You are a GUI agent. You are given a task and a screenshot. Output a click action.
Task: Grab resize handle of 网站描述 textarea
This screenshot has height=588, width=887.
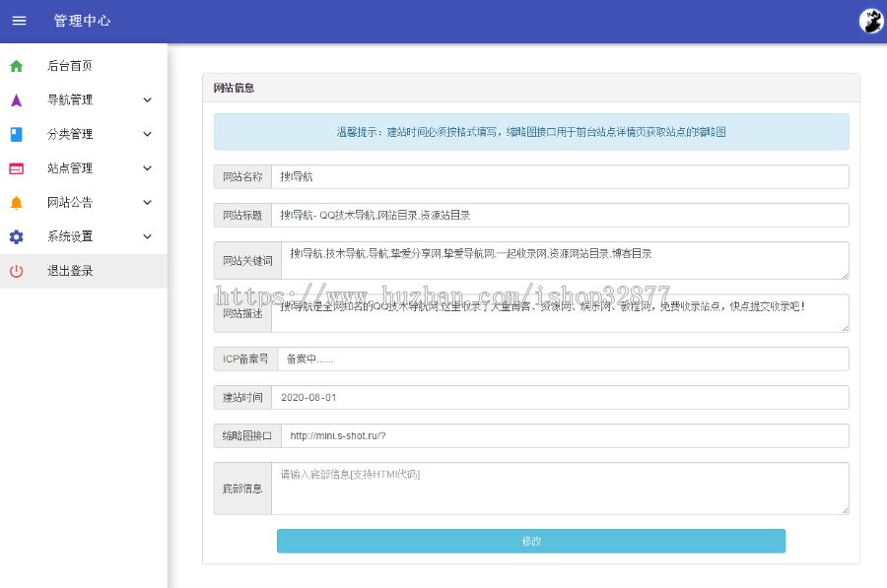[845, 328]
